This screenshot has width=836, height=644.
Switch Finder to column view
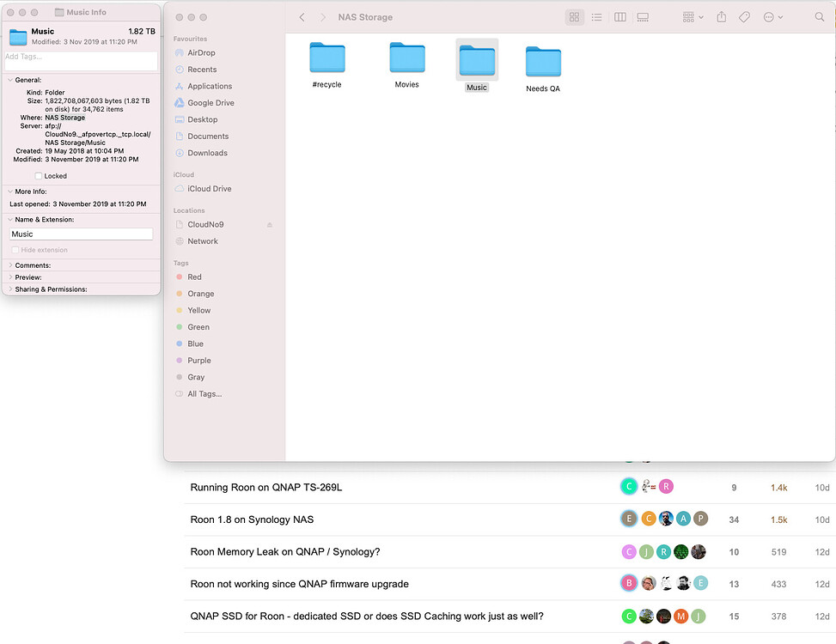(x=619, y=17)
